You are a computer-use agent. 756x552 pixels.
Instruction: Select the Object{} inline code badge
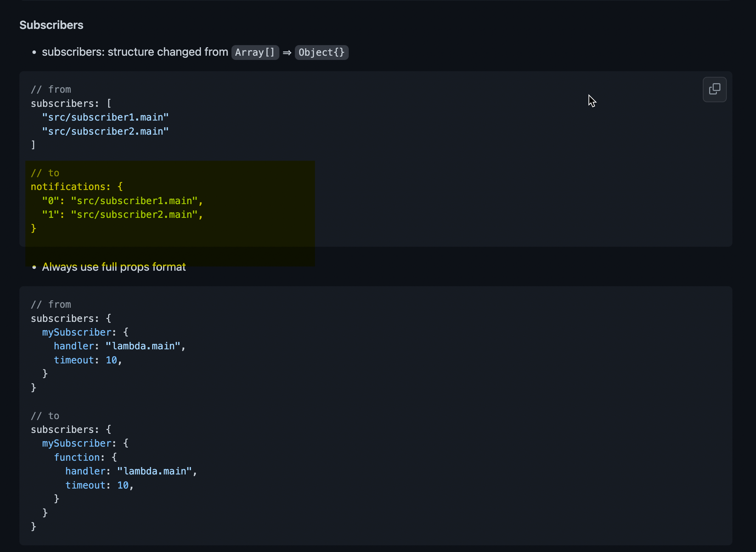(321, 52)
